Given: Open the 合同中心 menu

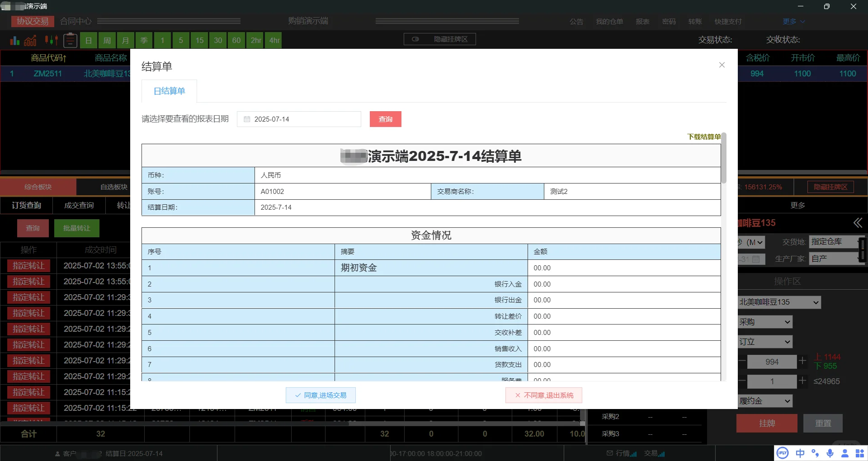Looking at the screenshot, I should pyautogui.click(x=75, y=21).
